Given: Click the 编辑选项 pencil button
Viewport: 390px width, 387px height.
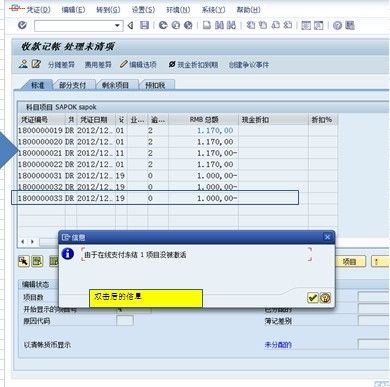Looking at the screenshot, I should [138, 65].
